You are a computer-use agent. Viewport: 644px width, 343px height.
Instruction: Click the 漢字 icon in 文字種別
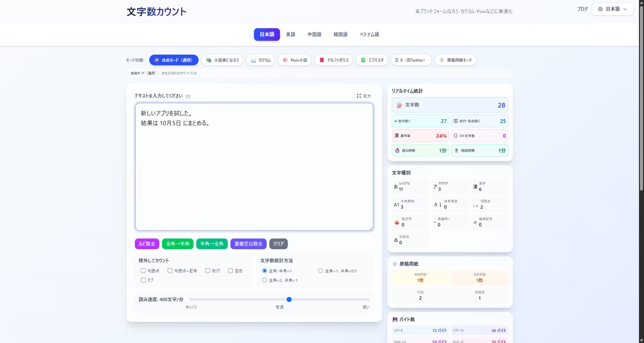coord(475,187)
